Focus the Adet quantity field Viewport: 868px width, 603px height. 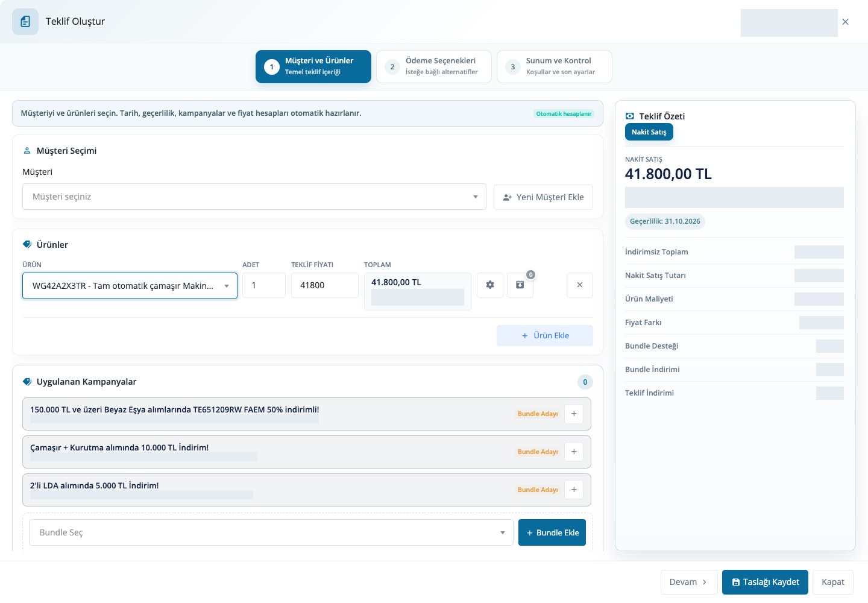coord(264,285)
